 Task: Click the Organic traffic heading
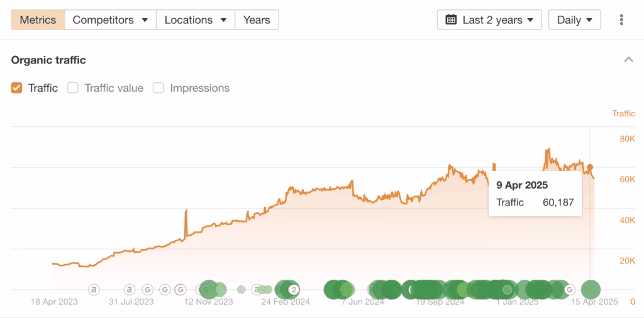coord(48,60)
